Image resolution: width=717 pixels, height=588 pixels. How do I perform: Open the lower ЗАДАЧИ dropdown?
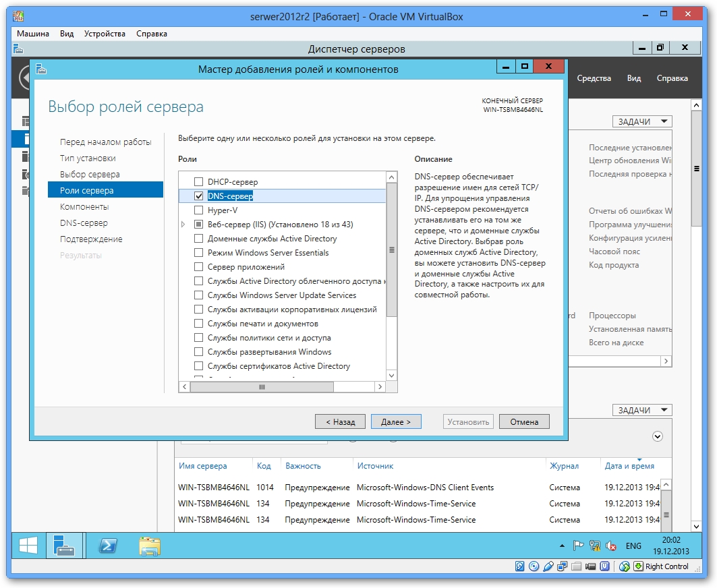642,410
